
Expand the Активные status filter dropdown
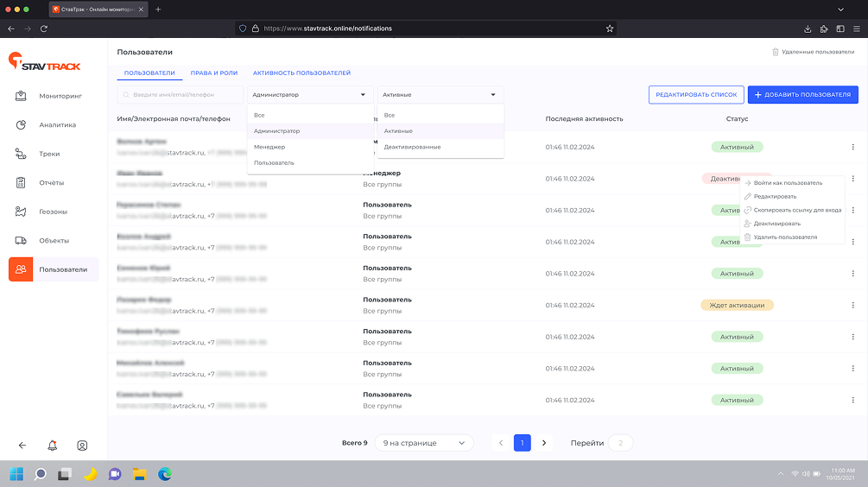440,95
